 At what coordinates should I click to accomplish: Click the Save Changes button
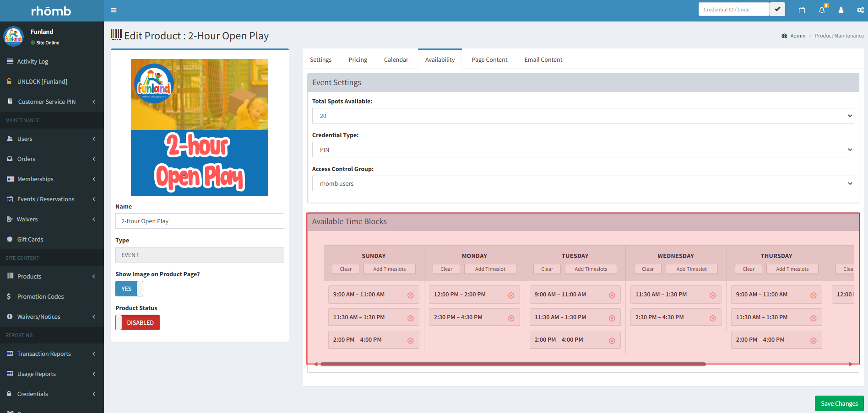coord(839,403)
